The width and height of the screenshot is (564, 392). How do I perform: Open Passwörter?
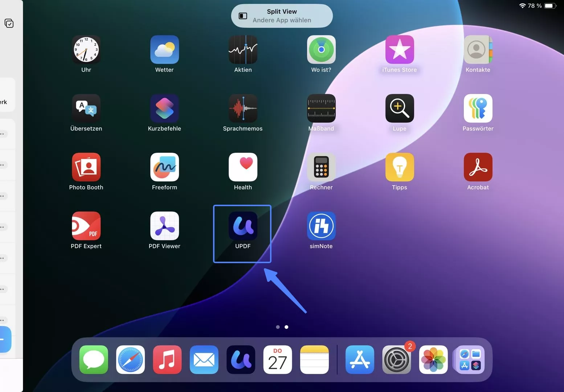(478, 108)
